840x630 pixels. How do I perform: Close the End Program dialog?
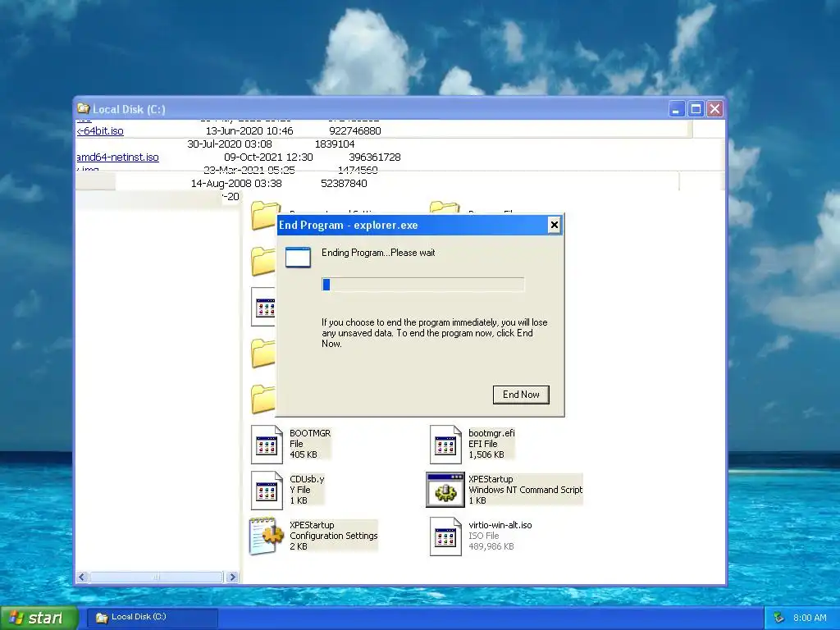coord(555,225)
